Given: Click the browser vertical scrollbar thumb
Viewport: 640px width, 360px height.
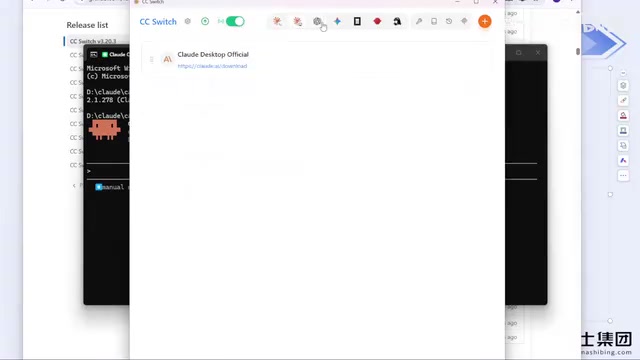Looking at the screenshot, I should [578, 51].
